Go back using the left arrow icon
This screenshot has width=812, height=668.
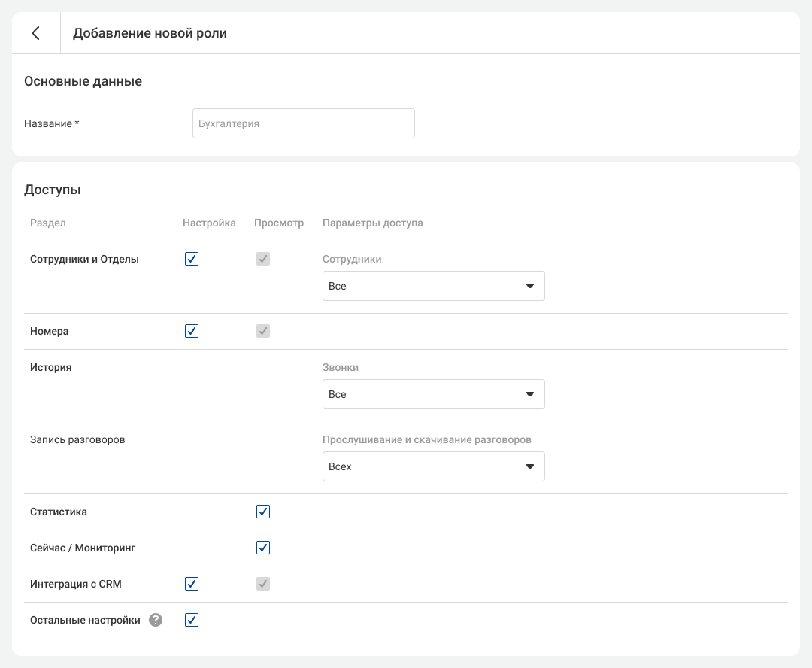[x=35, y=33]
